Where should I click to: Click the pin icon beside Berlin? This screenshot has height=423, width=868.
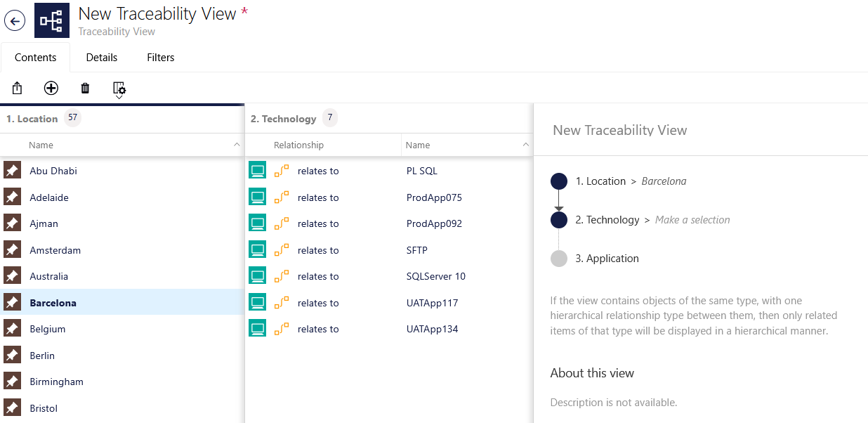coord(12,356)
